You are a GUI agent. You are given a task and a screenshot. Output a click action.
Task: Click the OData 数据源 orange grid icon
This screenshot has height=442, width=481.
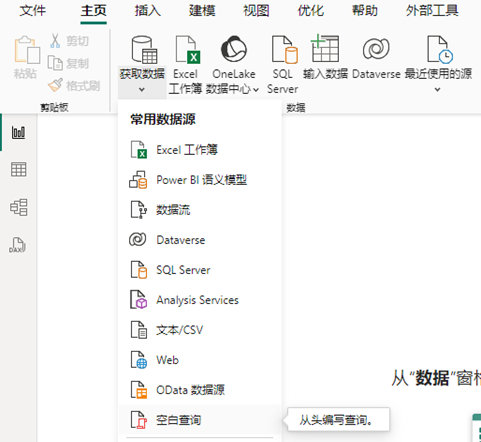tap(138, 390)
